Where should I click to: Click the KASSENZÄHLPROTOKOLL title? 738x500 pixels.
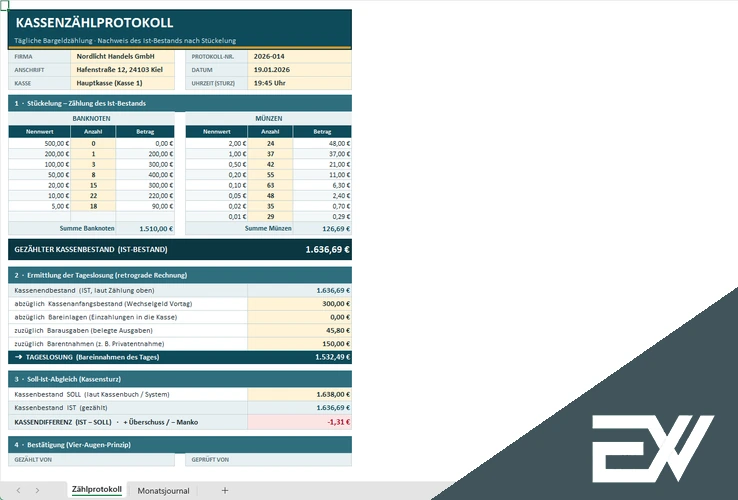click(94, 23)
